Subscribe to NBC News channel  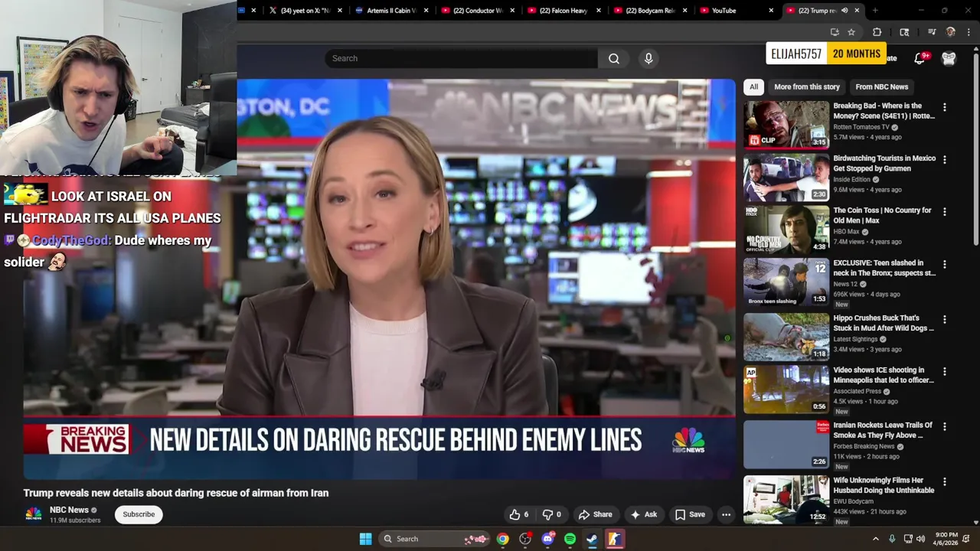coord(139,514)
